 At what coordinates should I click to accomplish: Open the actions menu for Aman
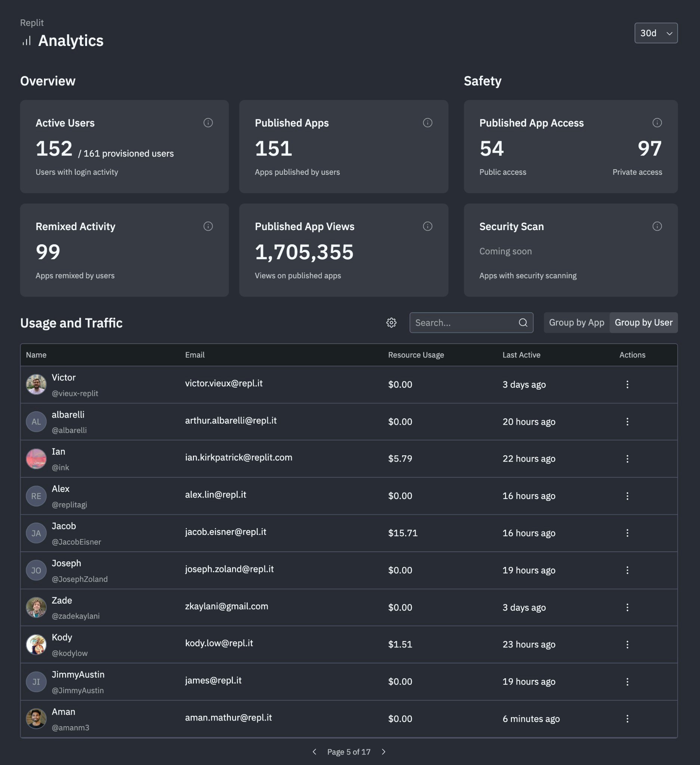tap(627, 718)
